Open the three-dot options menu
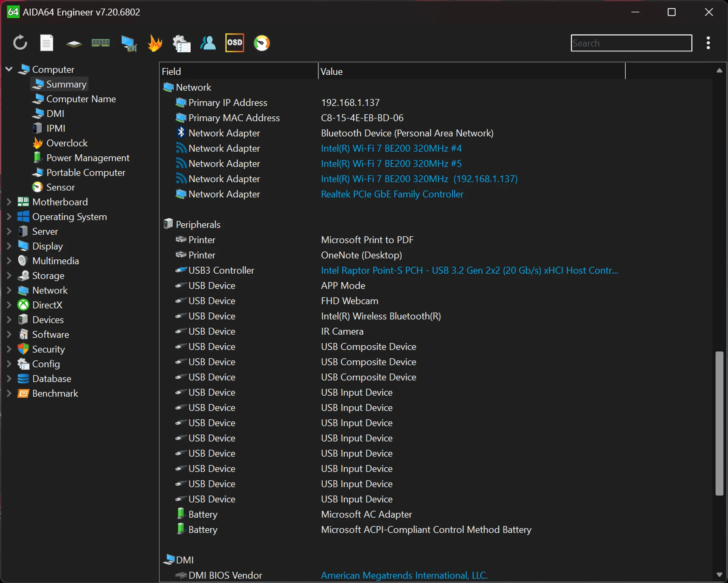The width and height of the screenshot is (728, 583). [x=708, y=43]
